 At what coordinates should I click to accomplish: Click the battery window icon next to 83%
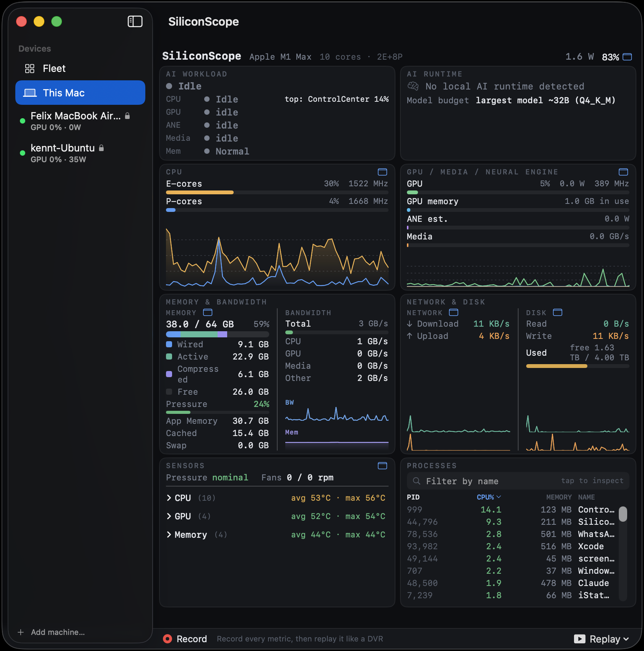click(627, 57)
